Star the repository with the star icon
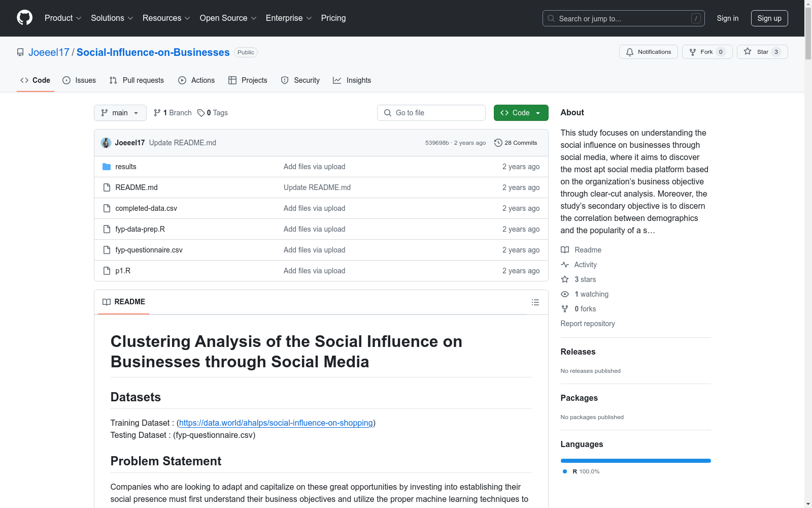This screenshot has height=508, width=812. pos(748,51)
